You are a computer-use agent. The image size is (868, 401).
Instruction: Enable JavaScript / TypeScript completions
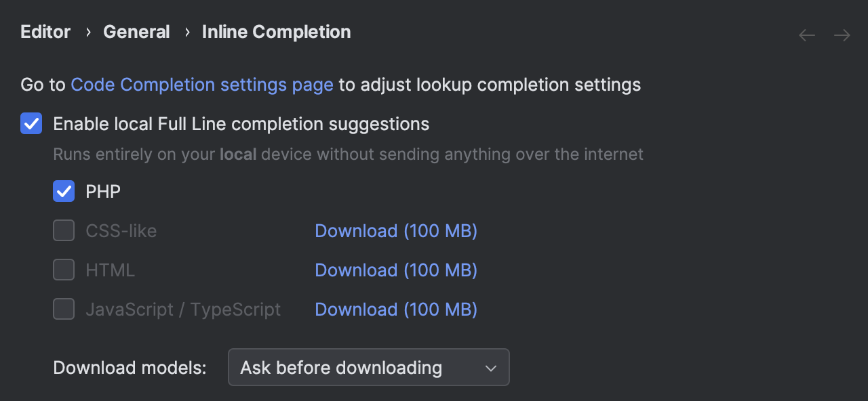click(63, 309)
